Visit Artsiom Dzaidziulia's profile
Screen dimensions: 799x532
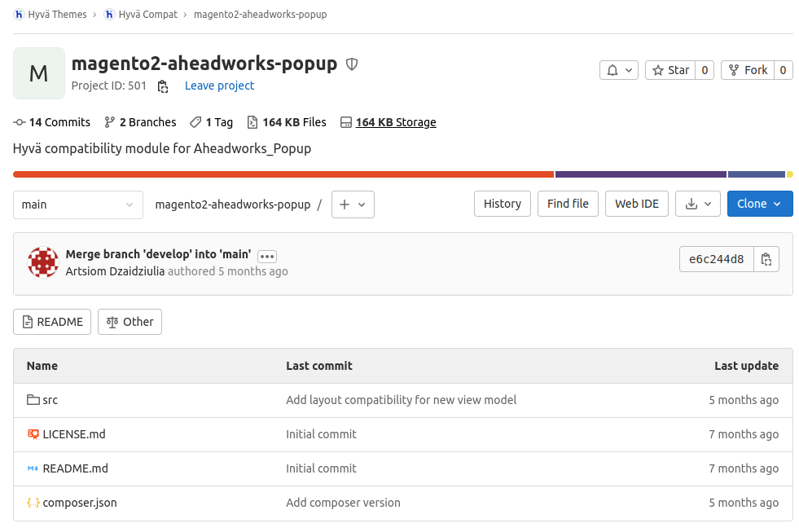click(115, 271)
